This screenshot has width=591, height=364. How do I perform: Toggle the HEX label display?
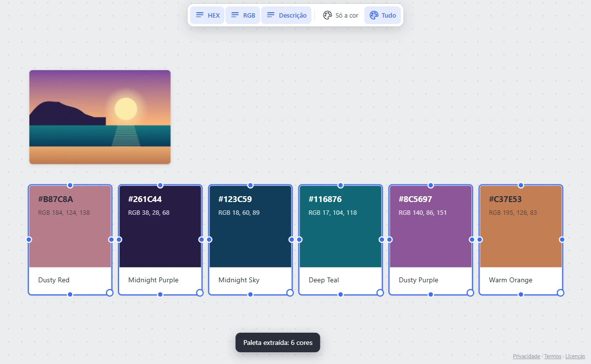pos(207,15)
